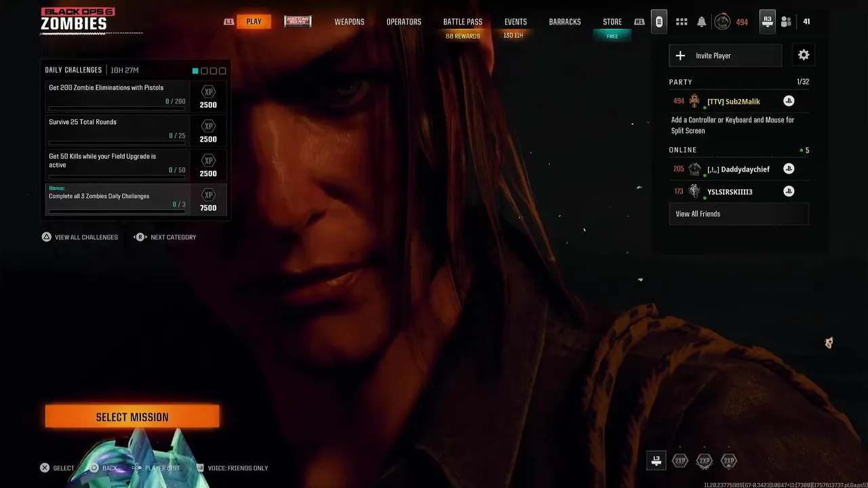868x488 pixels.
Task: Click the R3 social panel icon
Action: pos(767,22)
